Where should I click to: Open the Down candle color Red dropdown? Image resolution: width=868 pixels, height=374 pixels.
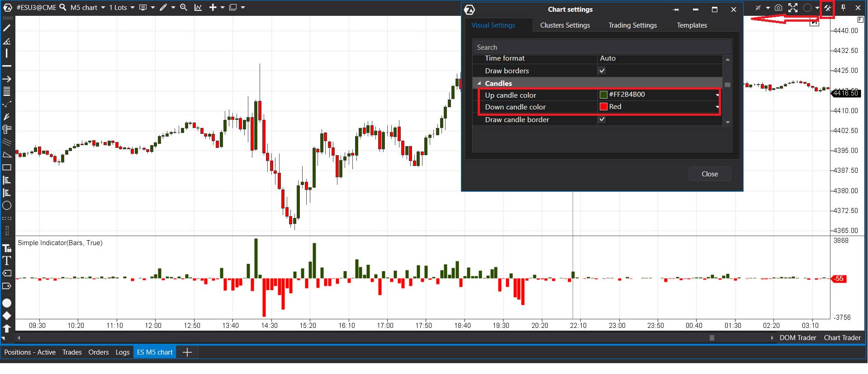[717, 107]
